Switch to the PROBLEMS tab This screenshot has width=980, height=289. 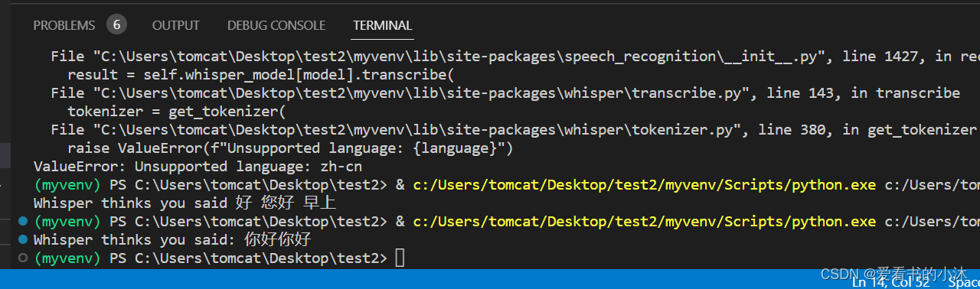tap(64, 25)
